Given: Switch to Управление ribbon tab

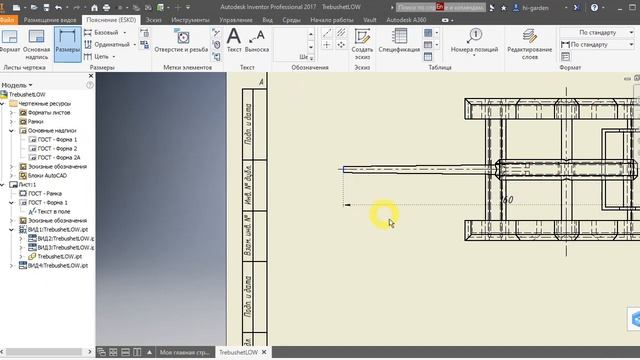Looking at the screenshot, I should (236, 20).
